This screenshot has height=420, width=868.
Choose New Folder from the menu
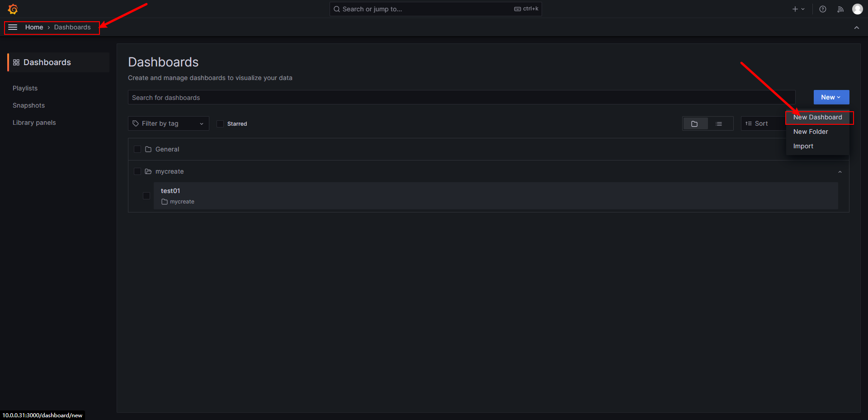coord(817,132)
